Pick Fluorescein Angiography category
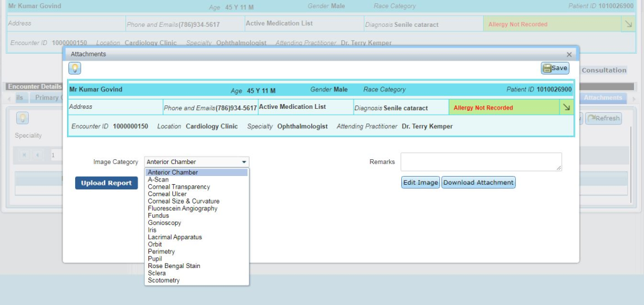The image size is (644, 305). tap(197, 208)
